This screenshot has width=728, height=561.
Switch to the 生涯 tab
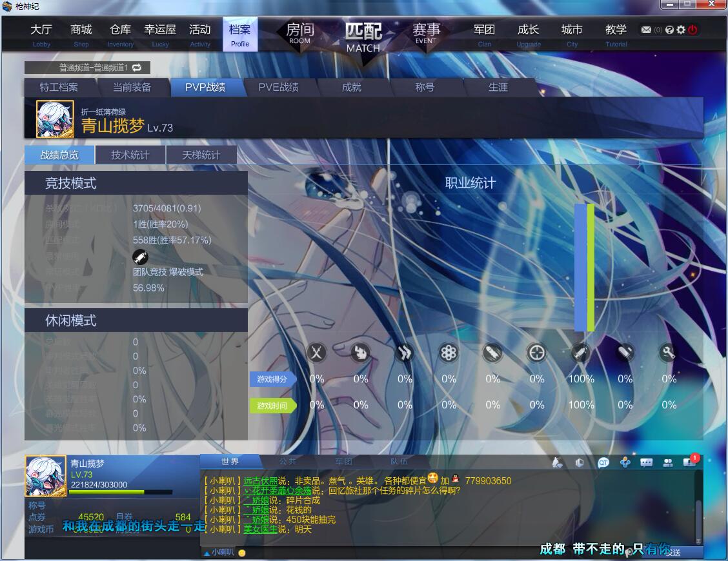coord(498,87)
